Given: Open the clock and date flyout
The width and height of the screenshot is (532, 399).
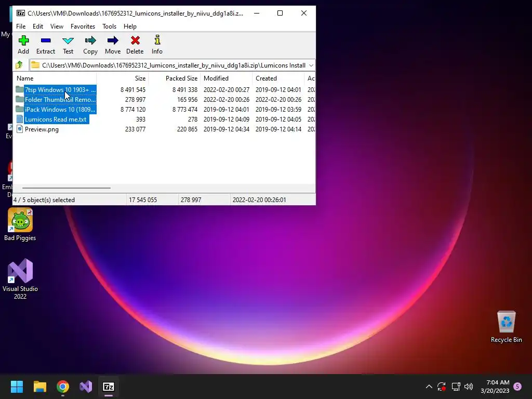Looking at the screenshot, I should tap(495, 387).
